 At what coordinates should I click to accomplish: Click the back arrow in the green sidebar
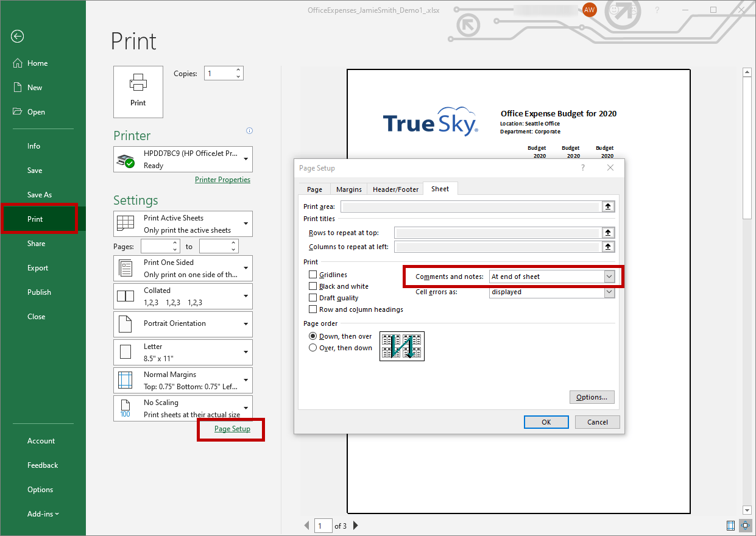pyautogui.click(x=17, y=37)
